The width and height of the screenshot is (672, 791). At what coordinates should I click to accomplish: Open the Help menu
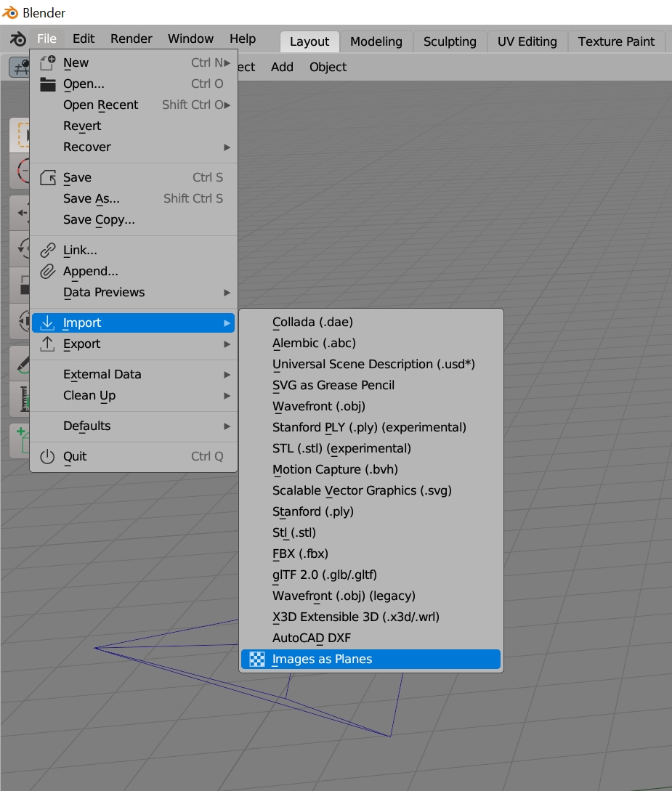click(x=243, y=38)
